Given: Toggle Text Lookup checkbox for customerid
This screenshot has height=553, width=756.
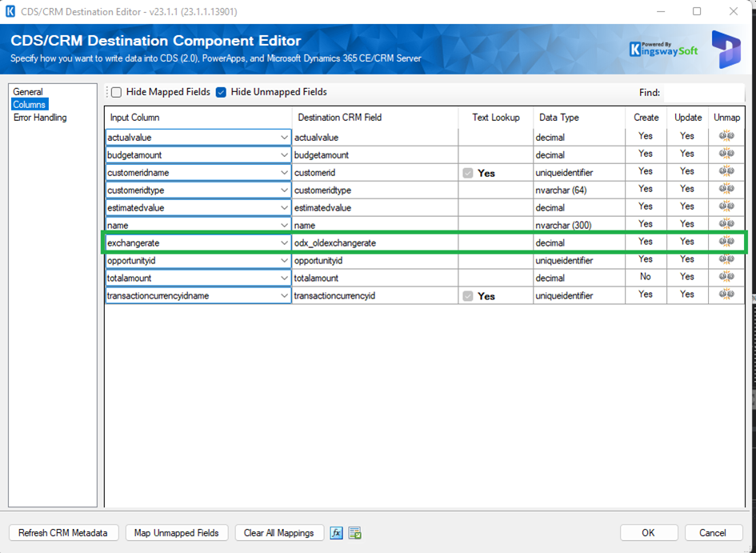Looking at the screenshot, I should click(x=468, y=173).
